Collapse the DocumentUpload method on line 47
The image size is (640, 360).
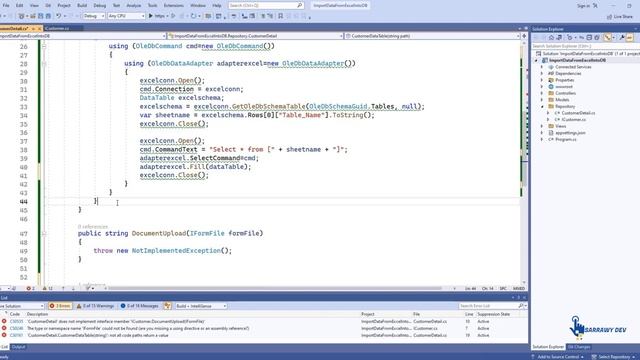[x=44, y=233]
